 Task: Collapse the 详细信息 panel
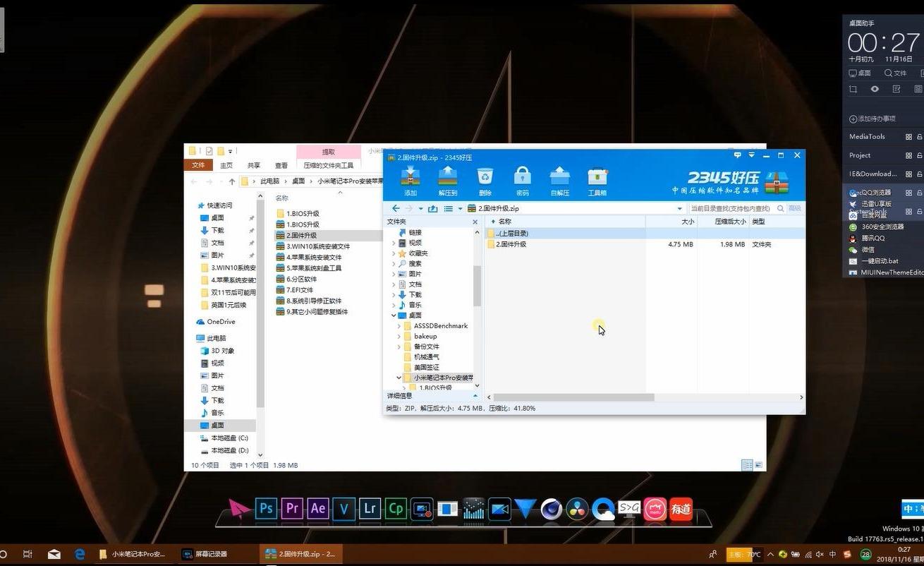click(475, 396)
